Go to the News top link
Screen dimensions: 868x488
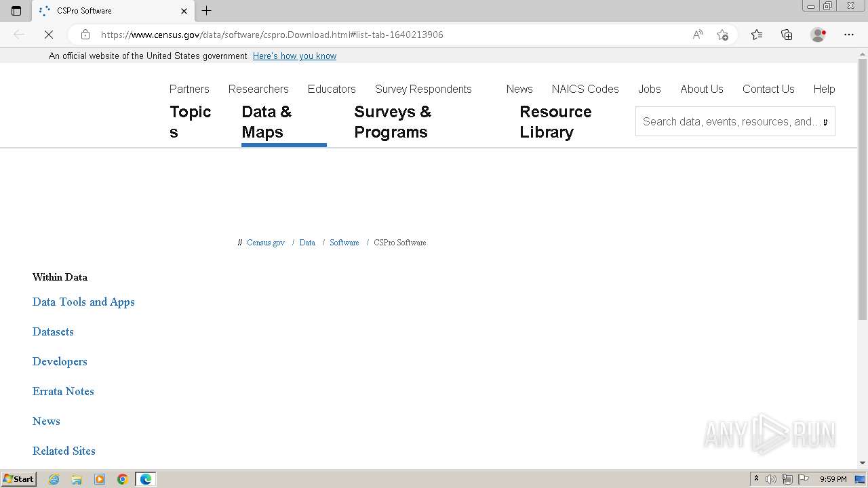coord(519,89)
